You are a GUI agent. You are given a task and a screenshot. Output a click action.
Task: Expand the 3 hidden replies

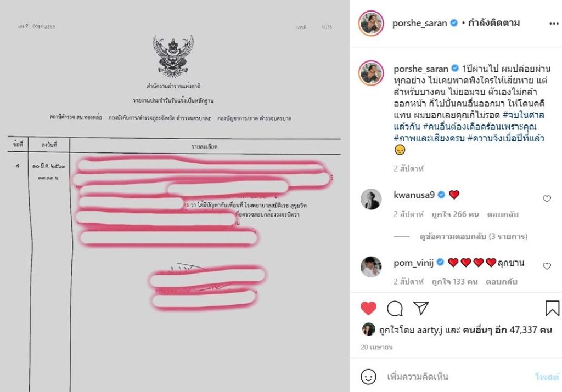(x=474, y=237)
